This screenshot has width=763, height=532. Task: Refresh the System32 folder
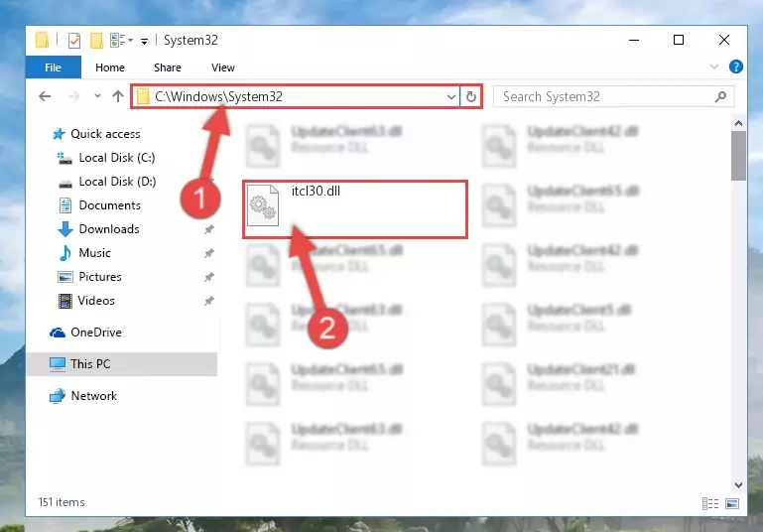[470, 96]
